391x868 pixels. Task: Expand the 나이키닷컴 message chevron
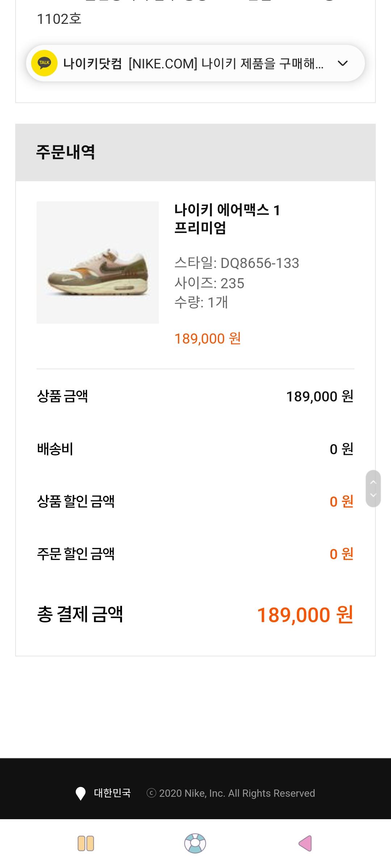coord(342,63)
